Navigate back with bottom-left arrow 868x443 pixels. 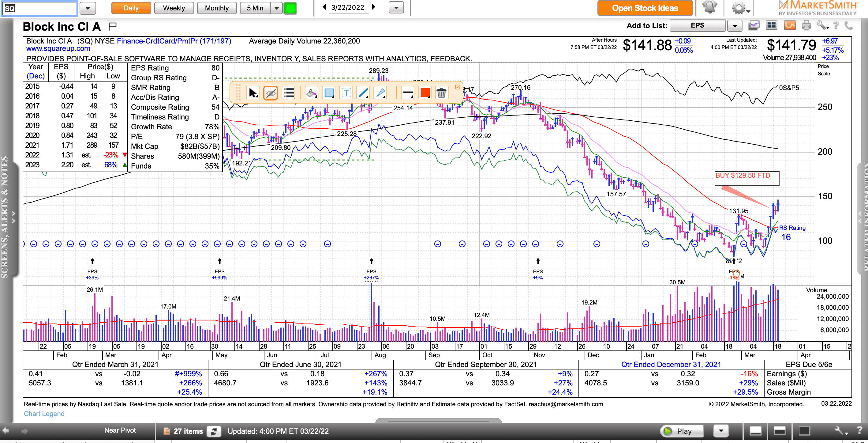click(6, 431)
